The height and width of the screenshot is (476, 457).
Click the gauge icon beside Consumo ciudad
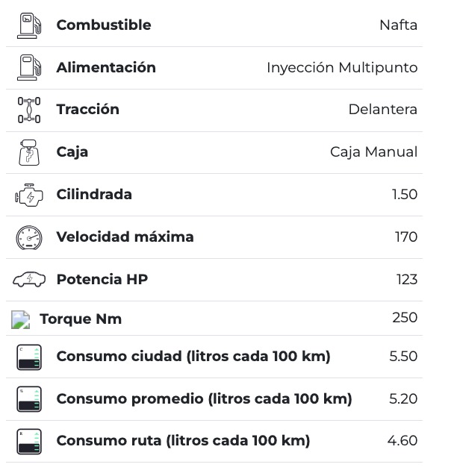[x=29, y=357]
